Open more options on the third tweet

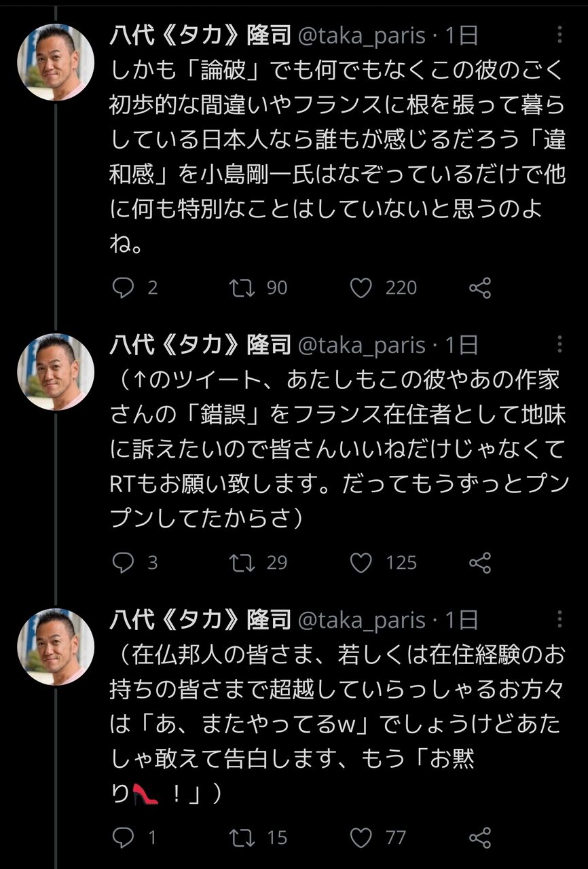coord(559,619)
